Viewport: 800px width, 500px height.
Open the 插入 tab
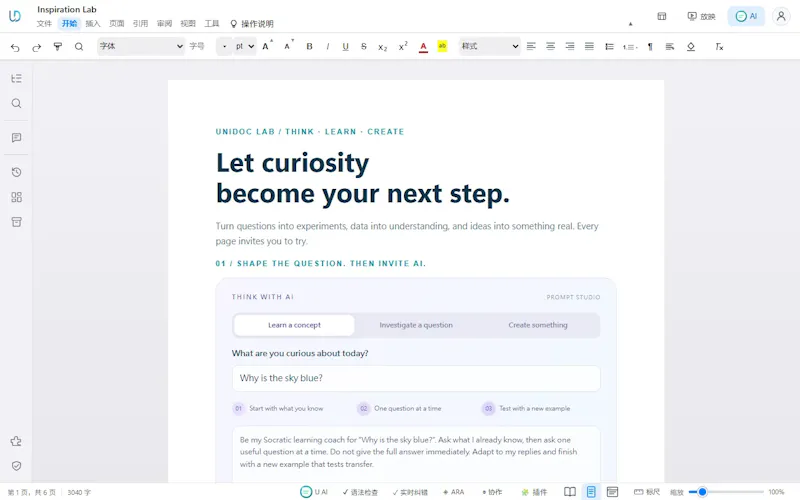click(x=93, y=23)
